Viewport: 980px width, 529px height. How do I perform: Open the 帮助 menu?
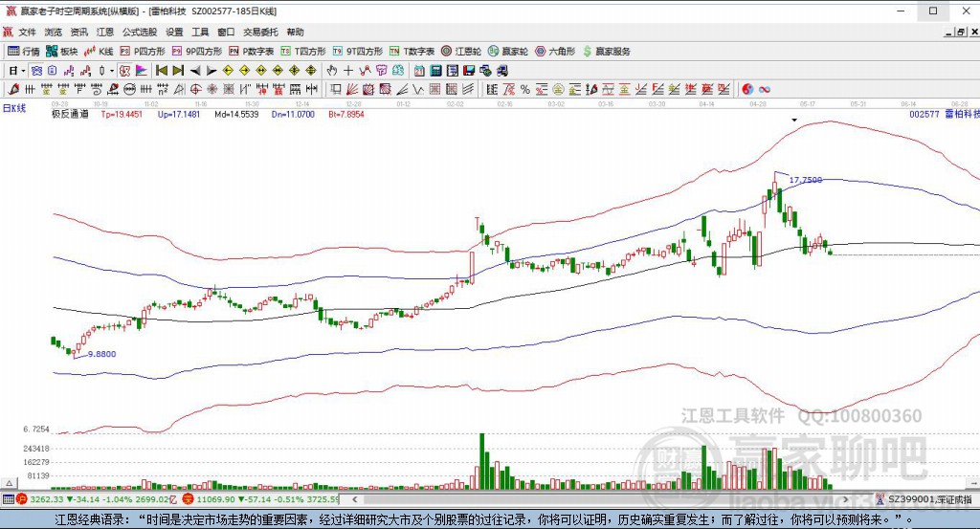(295, 32)
